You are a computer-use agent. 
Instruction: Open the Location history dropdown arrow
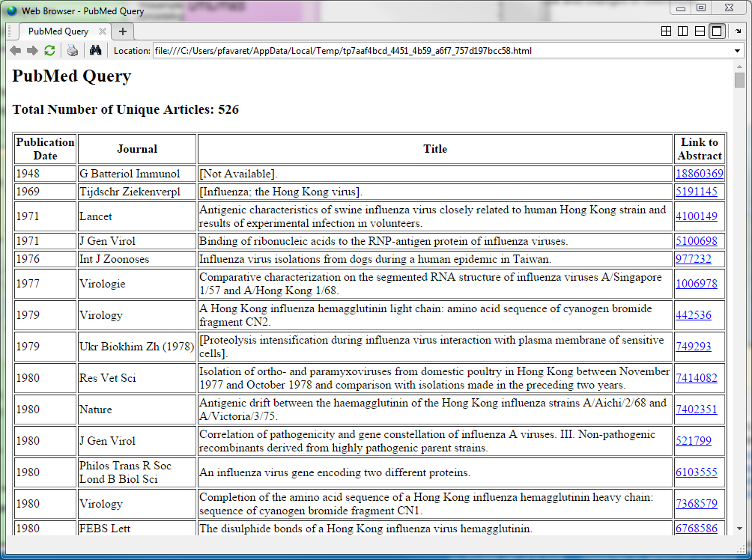tap(737, 51)
